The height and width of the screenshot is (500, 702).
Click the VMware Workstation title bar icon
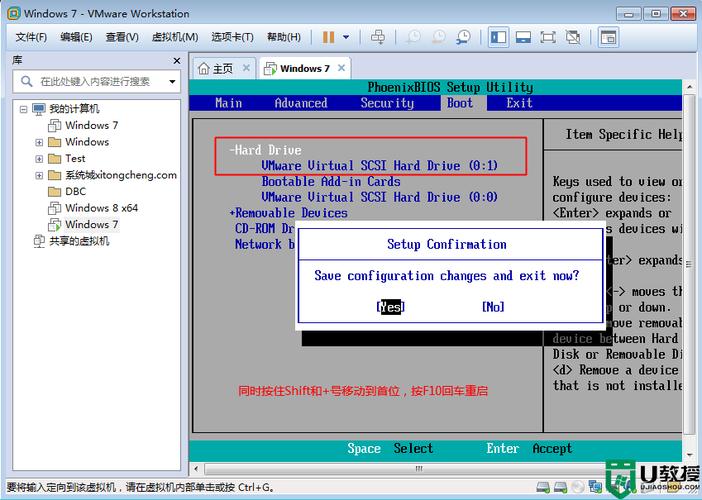point(13,13)
